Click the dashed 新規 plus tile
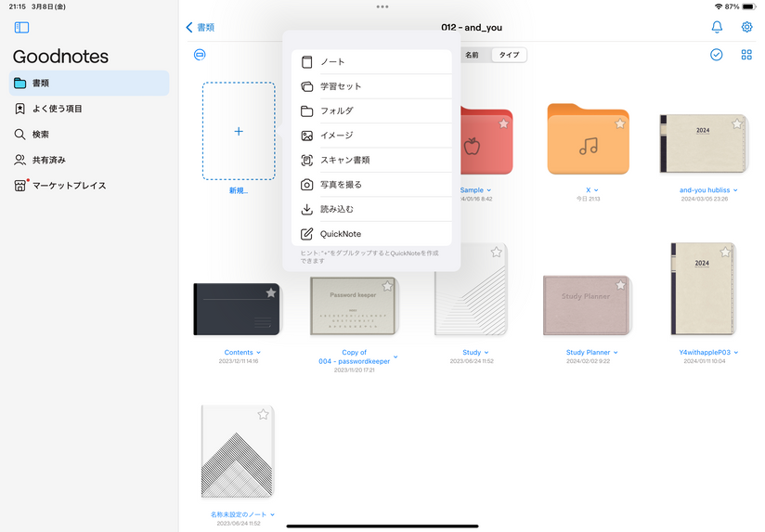 pyautogui.click(x=239, y=131)
